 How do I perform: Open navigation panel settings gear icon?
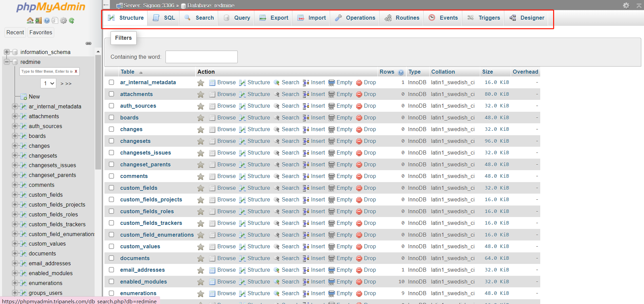pyautogui.click(x=63, y=20)
